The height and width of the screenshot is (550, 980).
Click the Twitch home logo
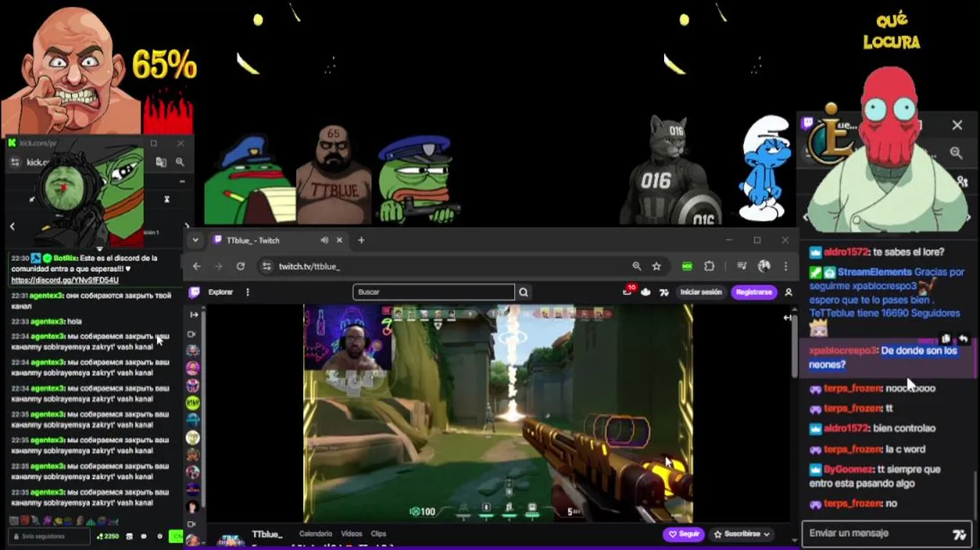point(195,292)
